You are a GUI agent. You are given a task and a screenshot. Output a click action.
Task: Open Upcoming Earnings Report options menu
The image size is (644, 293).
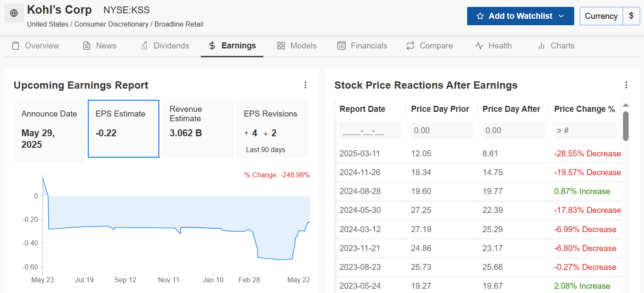coord(305,85)
